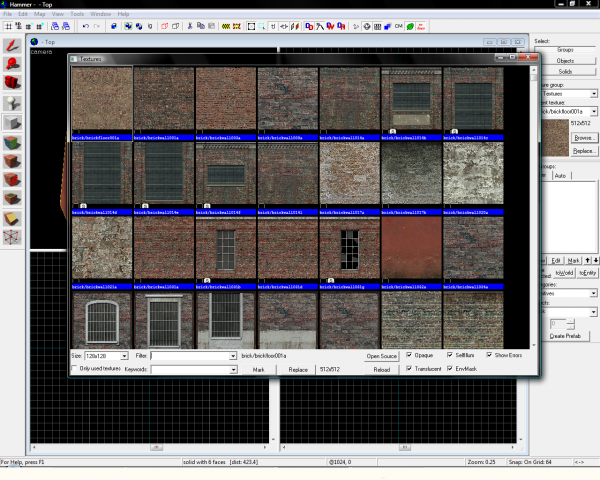The image size is (600, 480).
Task: Open the Help menu
Action: pos(123,14)
